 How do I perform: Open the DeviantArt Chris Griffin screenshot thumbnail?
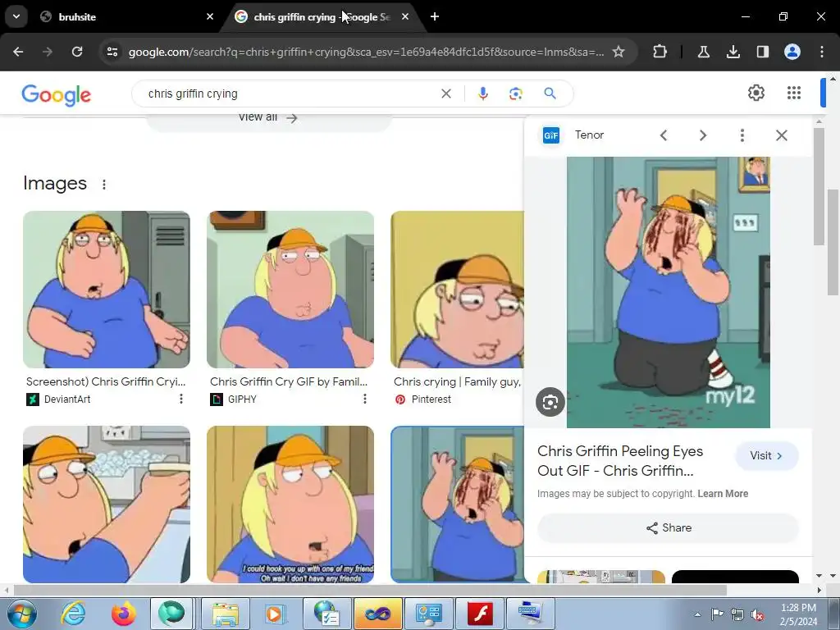tap(107, 290)
